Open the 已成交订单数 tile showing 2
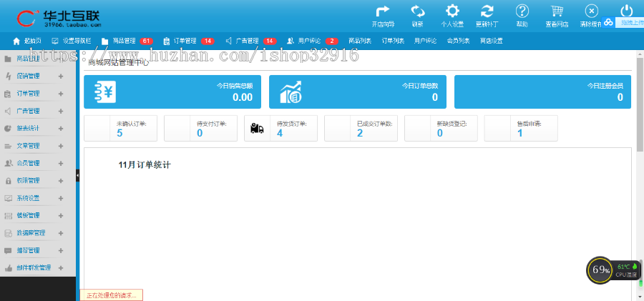 point(361,128)
